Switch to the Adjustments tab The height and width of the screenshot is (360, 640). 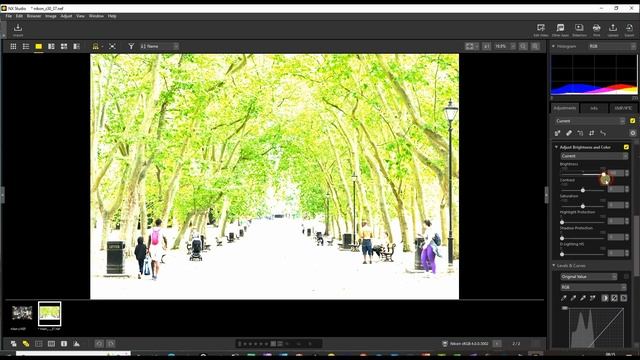[565, 108]
